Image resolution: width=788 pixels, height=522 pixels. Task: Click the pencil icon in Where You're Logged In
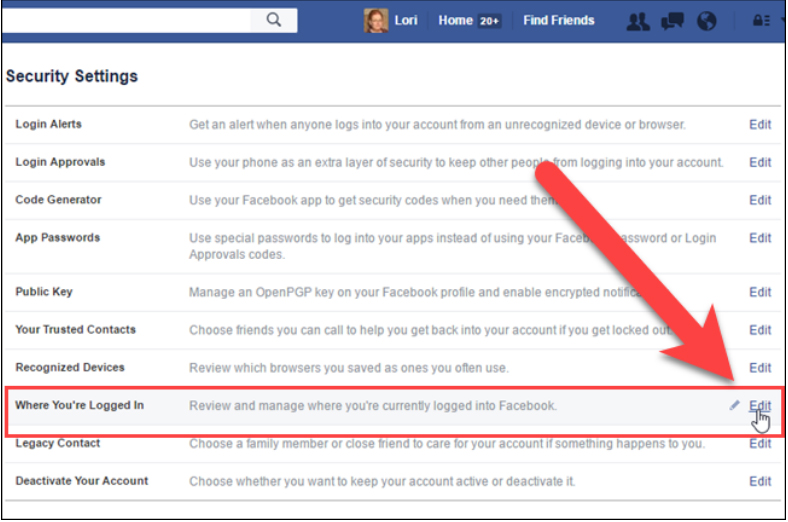tap(734, 405)
